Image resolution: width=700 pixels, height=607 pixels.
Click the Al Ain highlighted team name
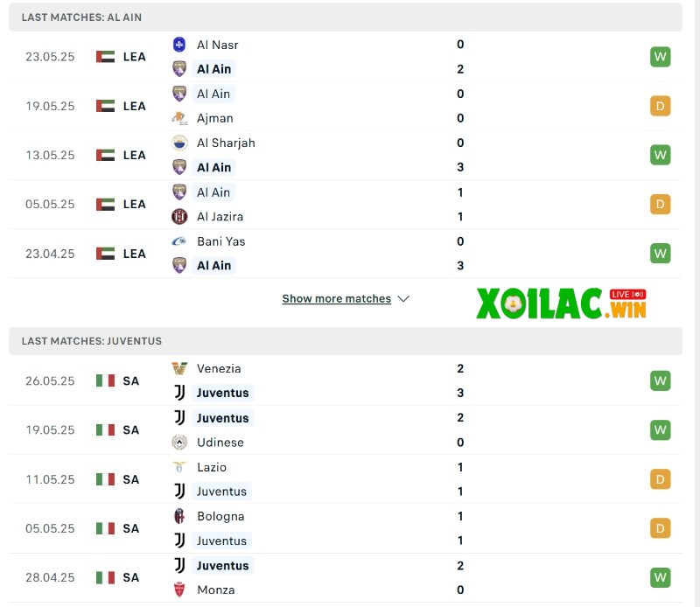[213, 68]
